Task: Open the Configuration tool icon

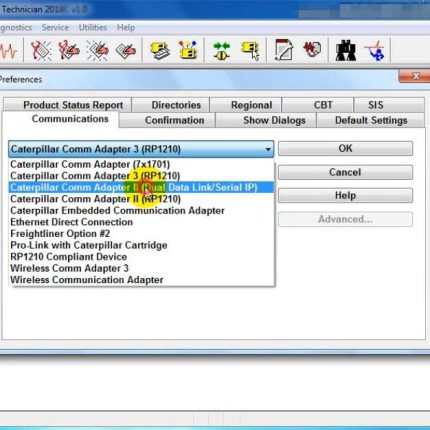Action: [x=188, y=50]
